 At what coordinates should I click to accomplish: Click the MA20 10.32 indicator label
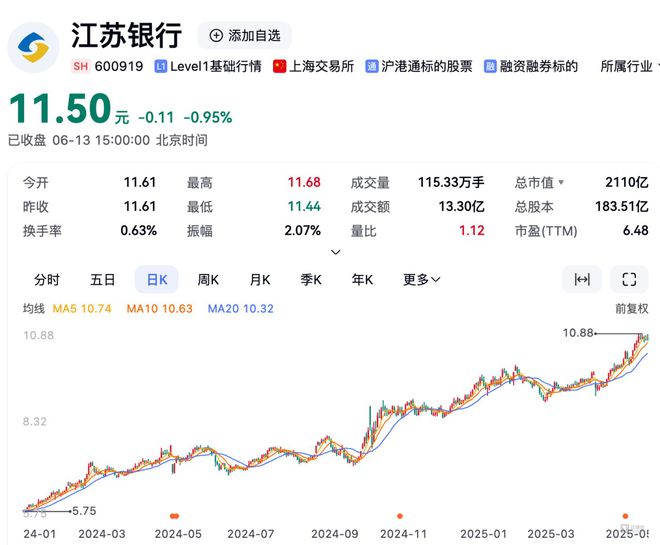[x=241, y=308]
